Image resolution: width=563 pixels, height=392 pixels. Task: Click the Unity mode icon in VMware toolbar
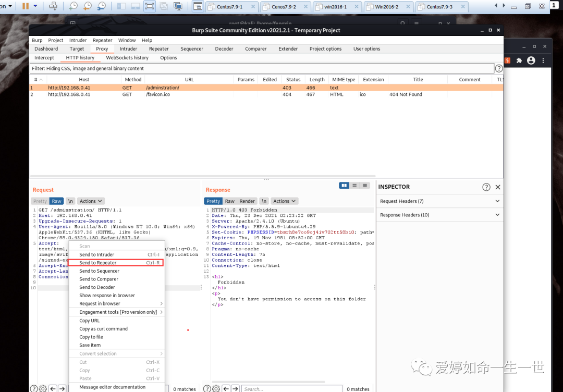point(164,6)
